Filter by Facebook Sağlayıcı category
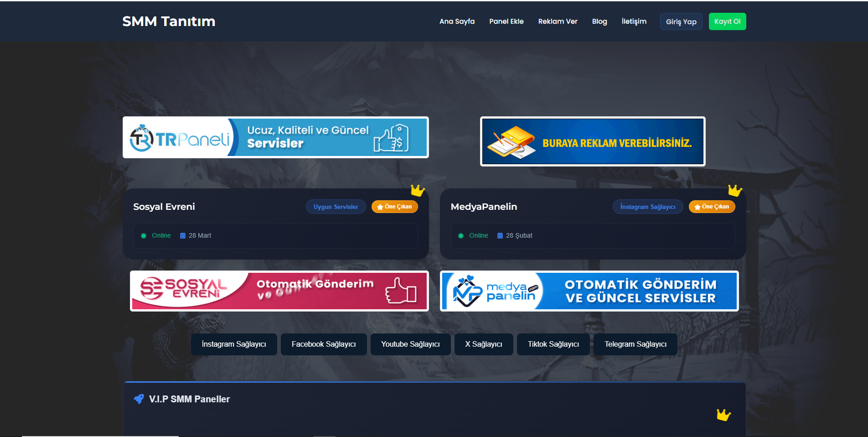The height and width of the screenshot is (437, 868). tap(324, 344)
